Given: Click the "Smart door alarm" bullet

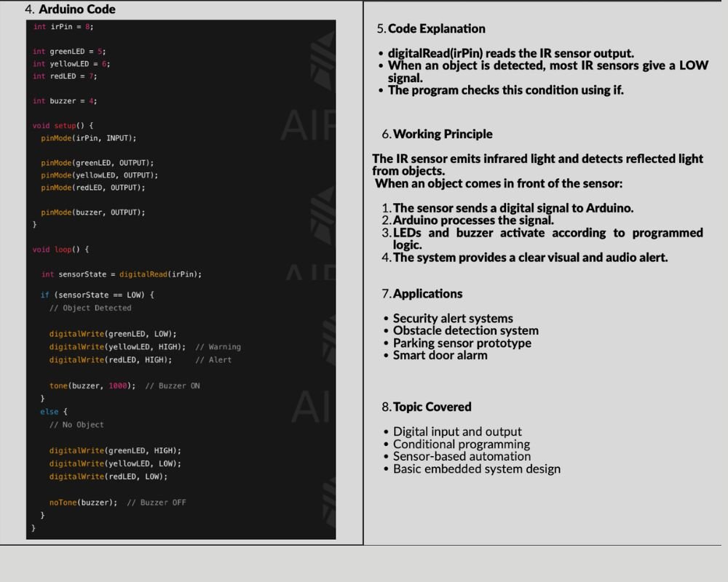Looking at the screenshot, I should (x=440, y=356).
